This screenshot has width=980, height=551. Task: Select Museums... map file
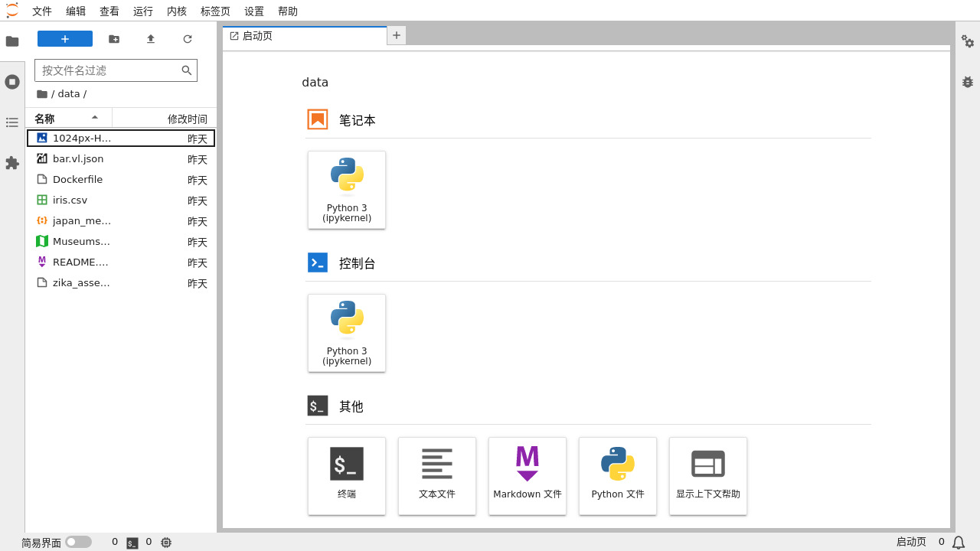point(121,242)
